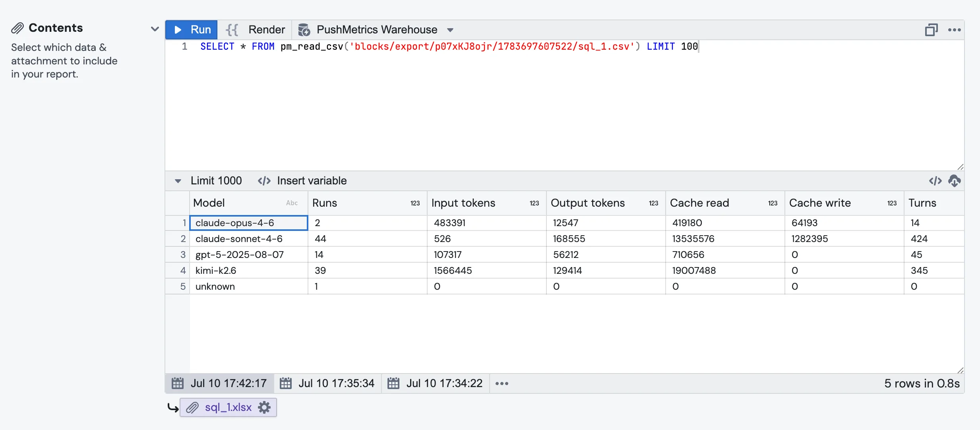Click the Cache read column header

[725, 203]
